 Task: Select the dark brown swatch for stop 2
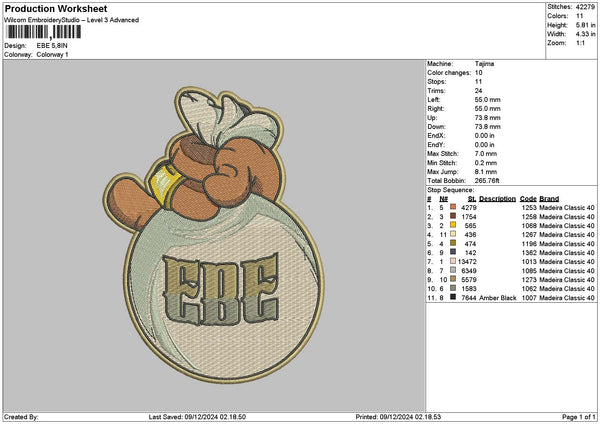(452, 215)
